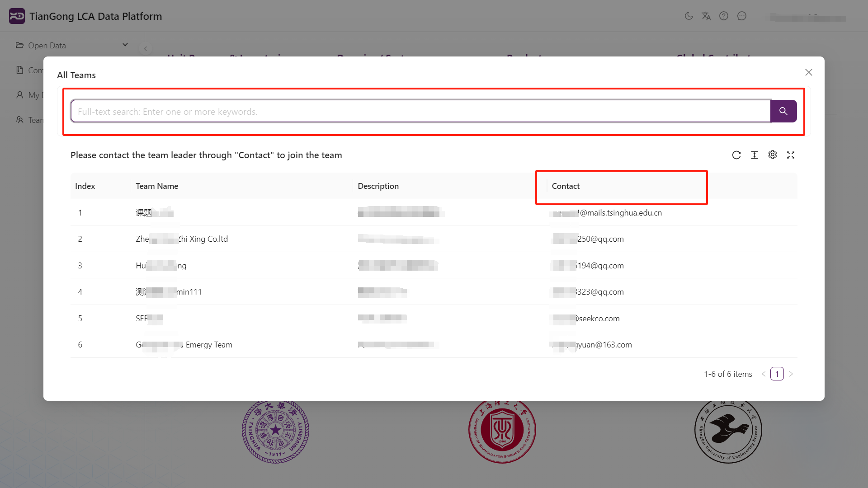Click the search magnifier button
This screenshot has width=868, height=488.
click(783, 111)
